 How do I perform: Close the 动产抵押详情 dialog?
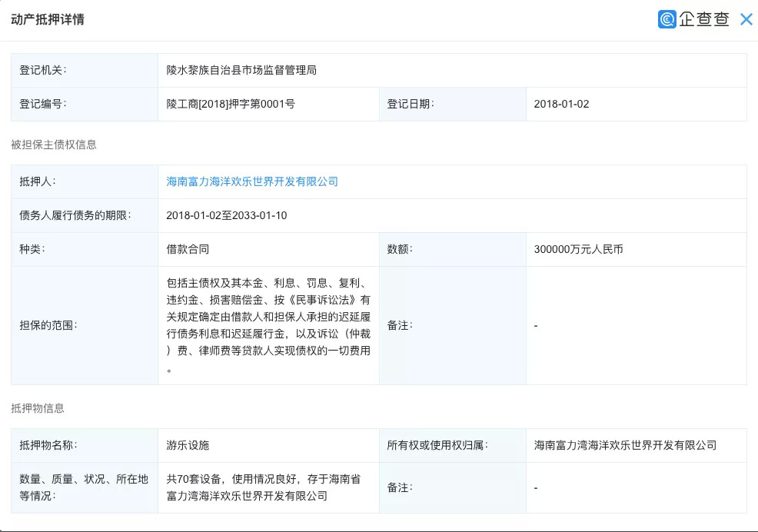tap(746, 19)
